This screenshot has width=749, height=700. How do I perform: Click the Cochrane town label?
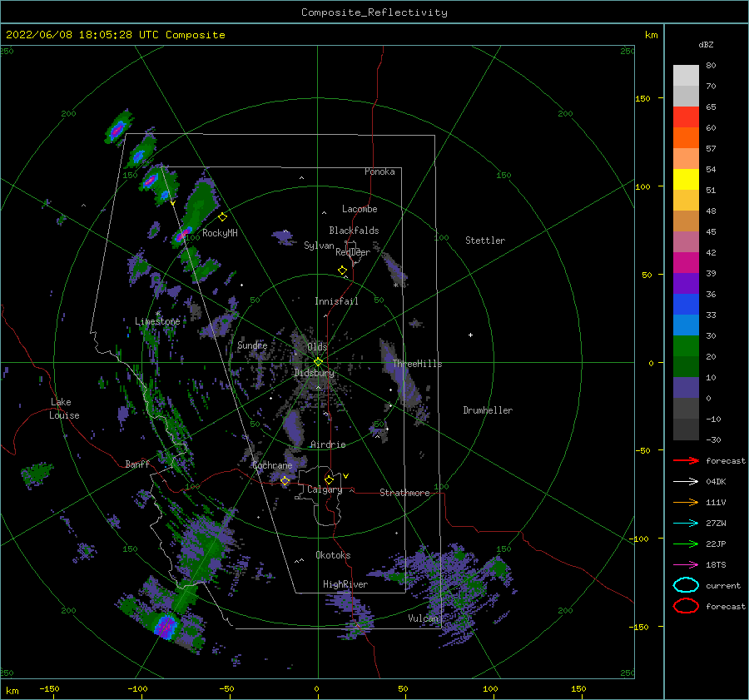pyautogui.click(x=272, y=465)
